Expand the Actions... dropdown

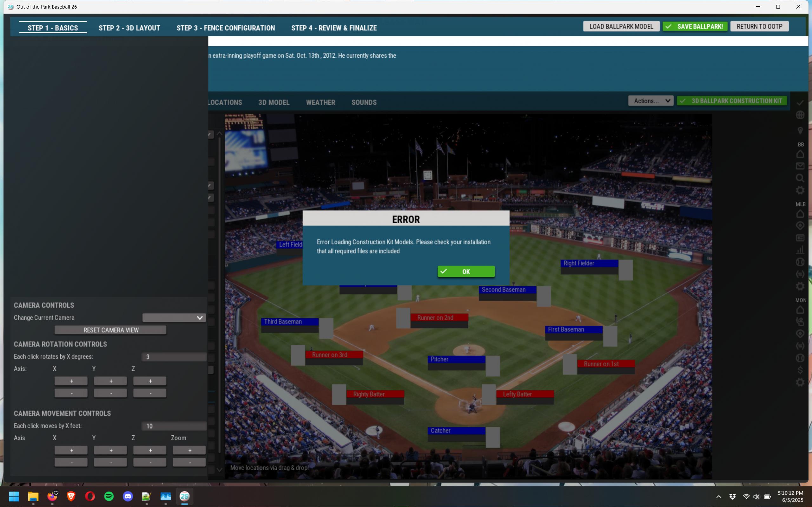(x=650, y=101)
